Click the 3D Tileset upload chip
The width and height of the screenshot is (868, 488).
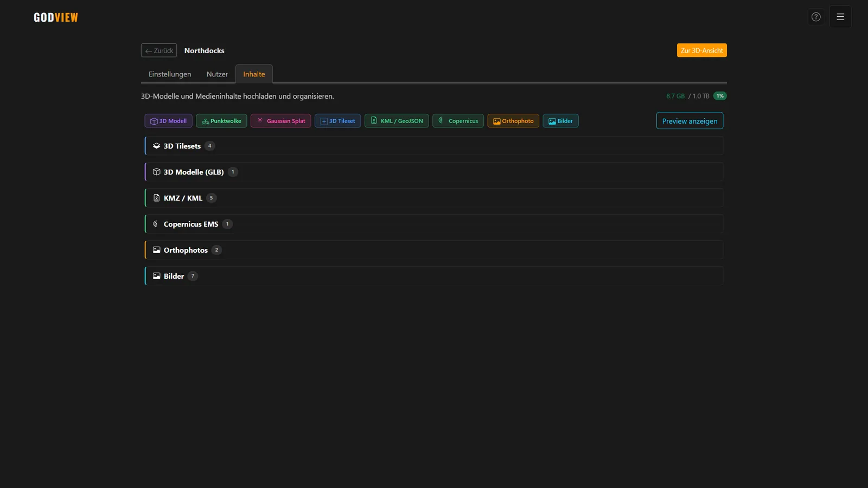pos(337,121)
